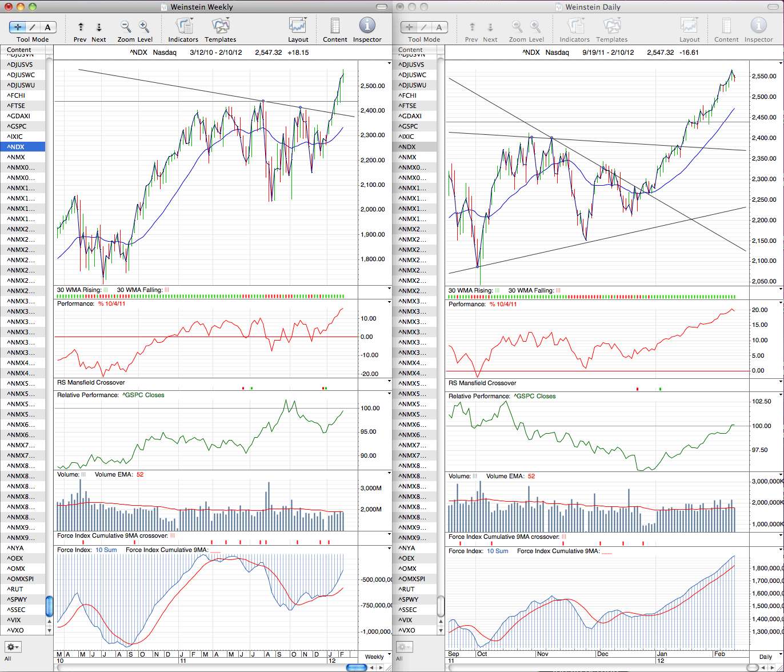The width and height of the screenshot is (784, 672).
Task: Click Weekly chart scroll-right arrow
Action: point(379,667)
